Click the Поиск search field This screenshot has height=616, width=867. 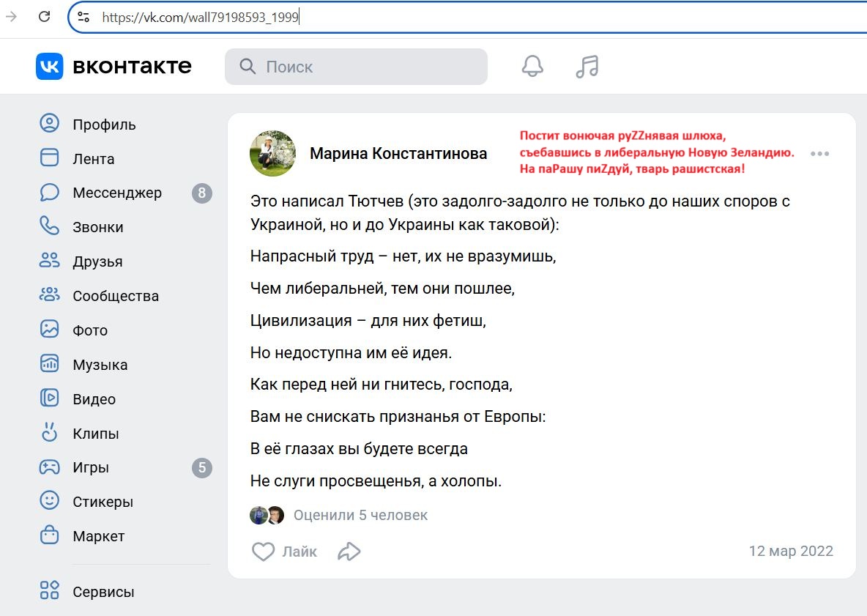click(356, 67)
